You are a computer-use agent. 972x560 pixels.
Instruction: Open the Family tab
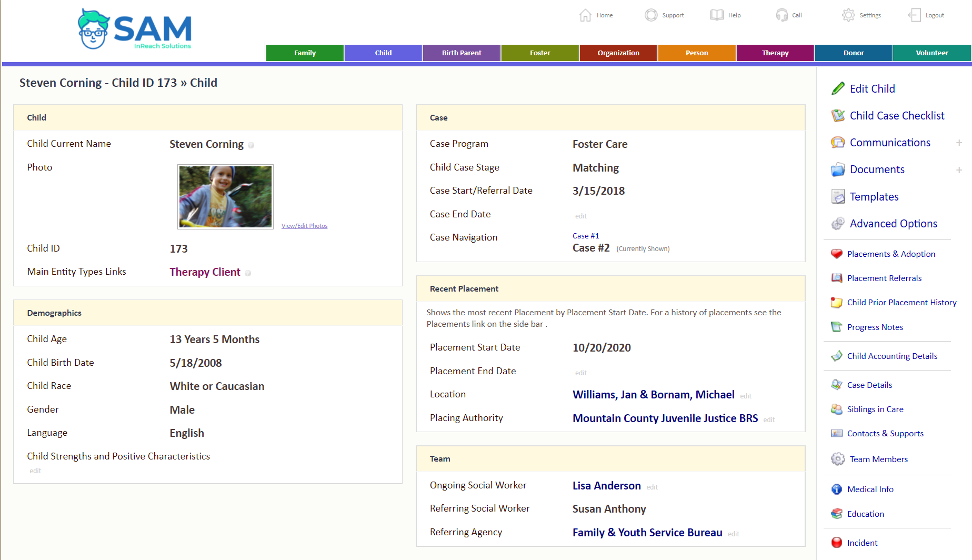[x=305, y=53]
